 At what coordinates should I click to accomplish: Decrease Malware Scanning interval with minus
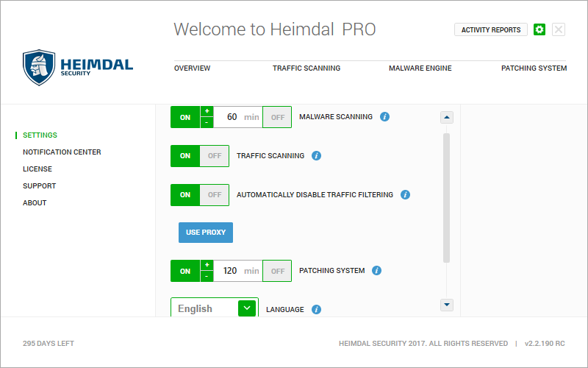pyautogui.click(x=207, y=123)
